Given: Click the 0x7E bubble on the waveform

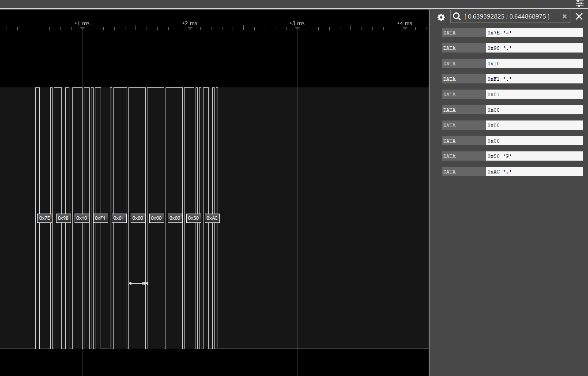Looking at the screenshot, I should 45,218.
